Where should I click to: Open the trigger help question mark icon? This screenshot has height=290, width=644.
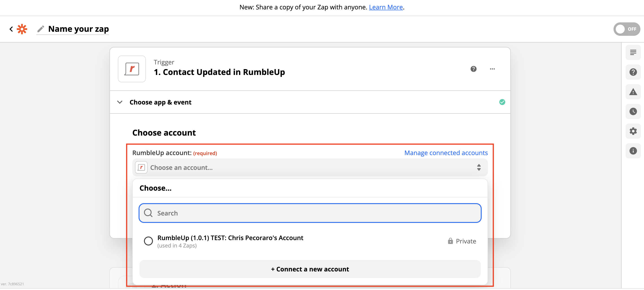pyautogui.click(x=473, y=69)
